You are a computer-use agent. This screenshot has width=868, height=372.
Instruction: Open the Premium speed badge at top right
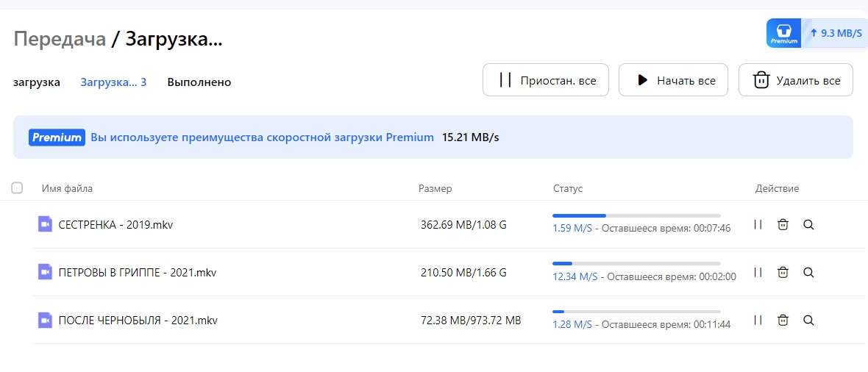[817, 32]
